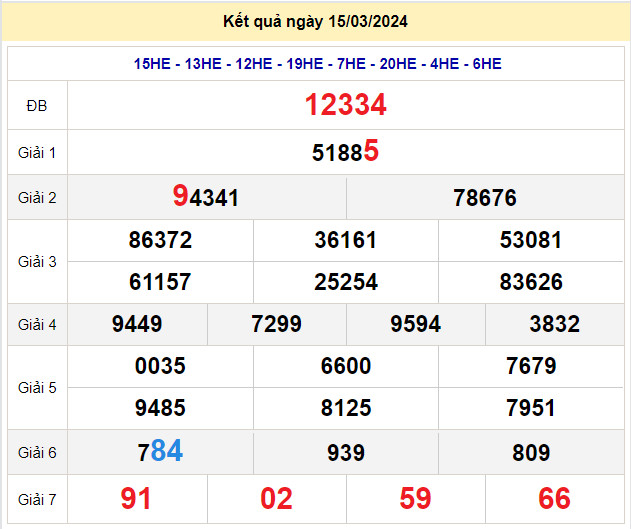Select third prize number 25254
631x529 pixels.
(x=346, y=282)
